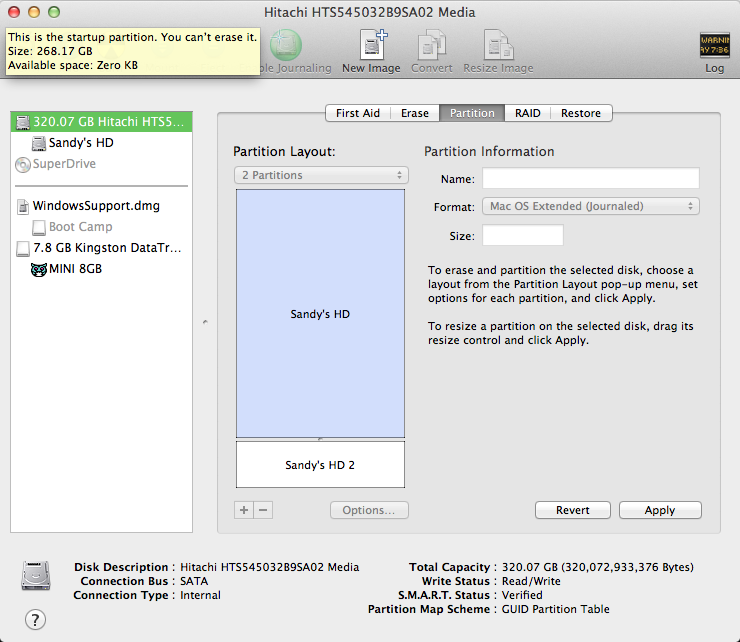Open the Log viewer icon

[x=714, y=45]
